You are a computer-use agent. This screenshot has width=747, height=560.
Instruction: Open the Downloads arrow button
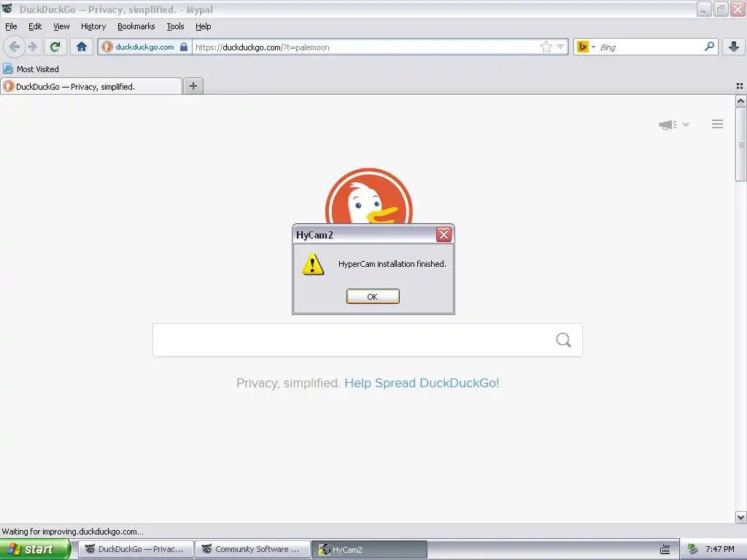(734, 47)
